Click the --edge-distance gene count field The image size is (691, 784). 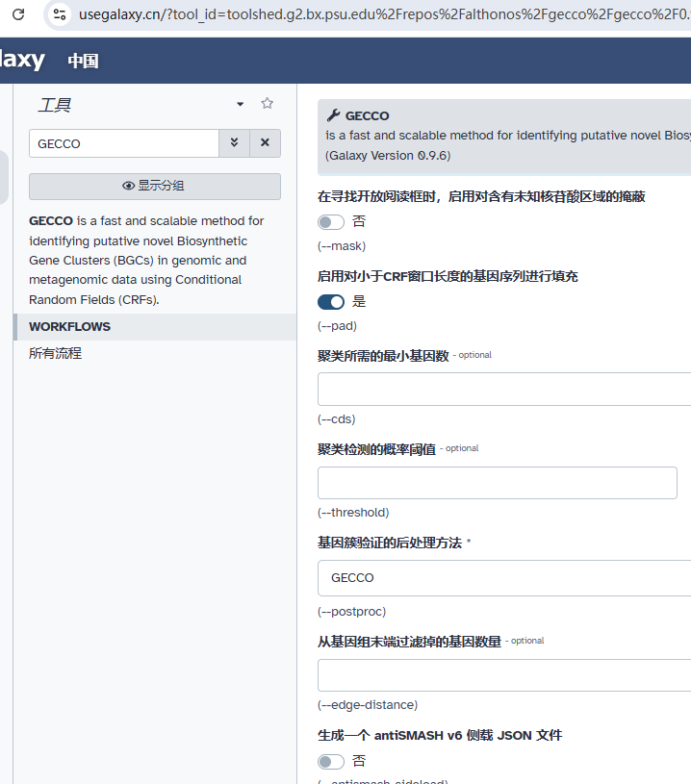pyautogui.click(x=504, y=675)
